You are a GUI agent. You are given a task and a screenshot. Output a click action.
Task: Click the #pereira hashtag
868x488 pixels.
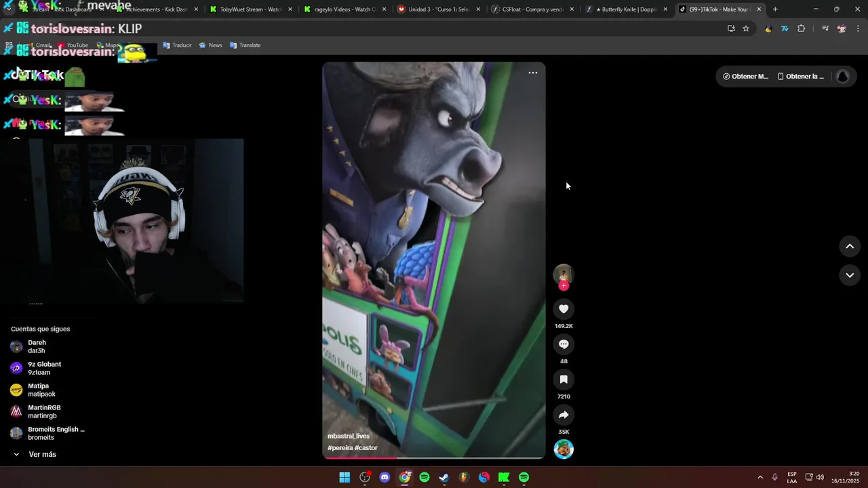(x=340, y=448)
